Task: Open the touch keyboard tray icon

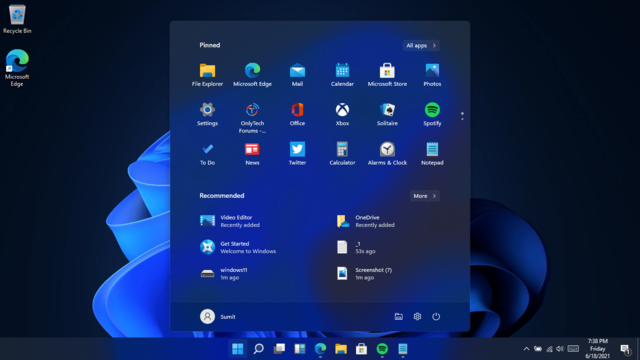Action: 573,349
